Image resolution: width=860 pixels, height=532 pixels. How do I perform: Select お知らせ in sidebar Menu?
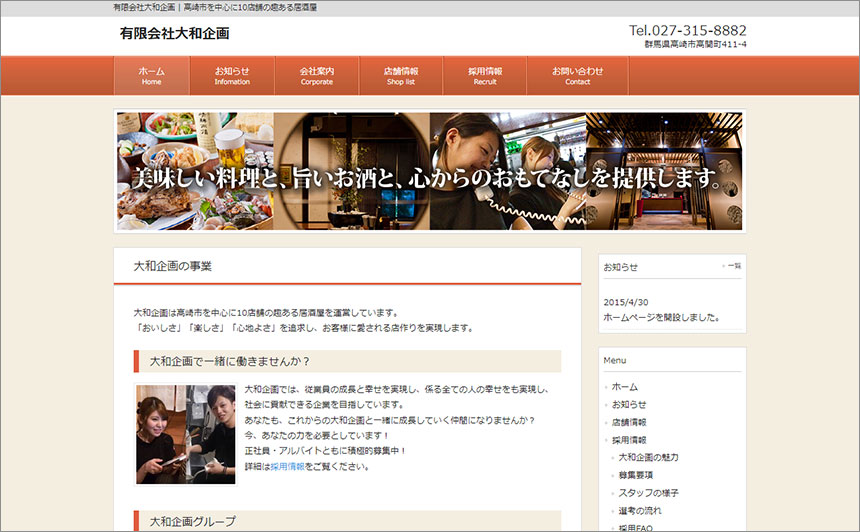tap(629, 404)
